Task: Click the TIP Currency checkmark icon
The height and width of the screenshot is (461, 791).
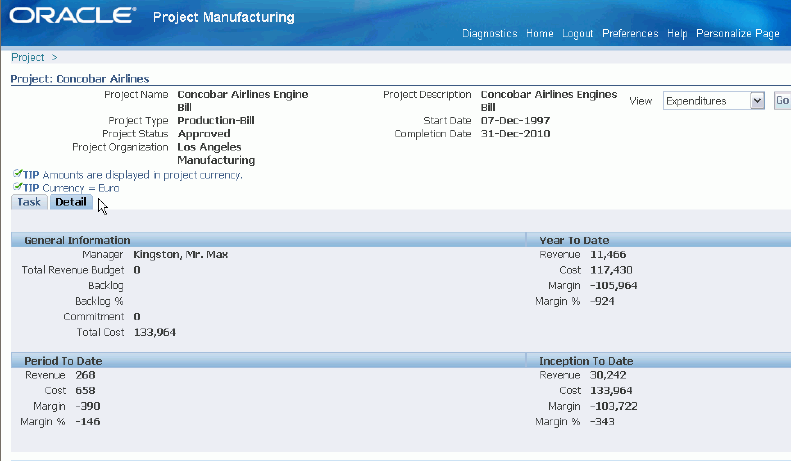Action: pyautogui.click(x=18, y=187)
